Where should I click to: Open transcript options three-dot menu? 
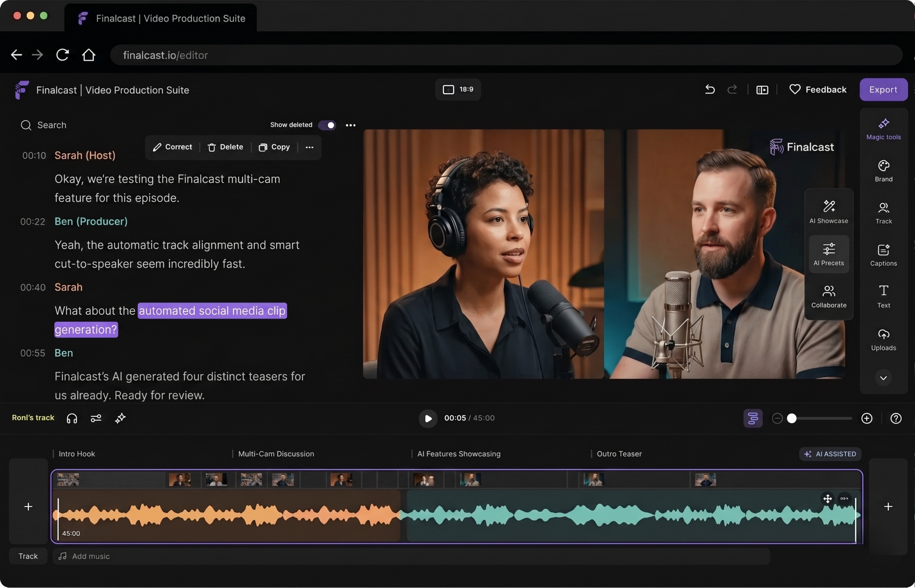[350, 125]
